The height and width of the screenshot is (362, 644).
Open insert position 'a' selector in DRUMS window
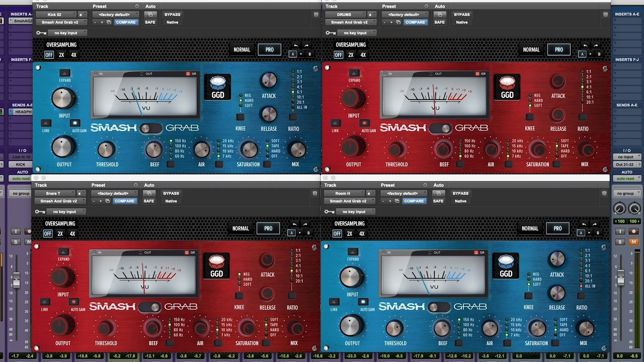point(371,14)
